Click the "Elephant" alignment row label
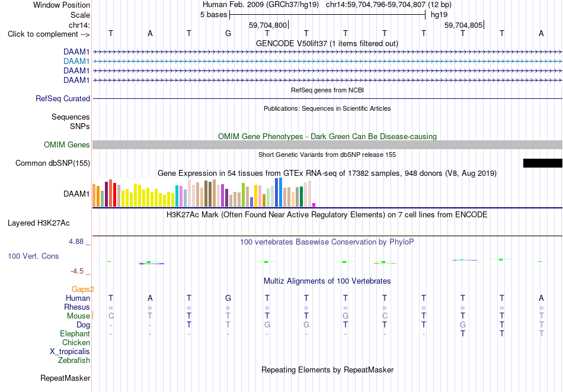Image resolution: width=563 pixels, height=392 pixels. pos(75,333)
